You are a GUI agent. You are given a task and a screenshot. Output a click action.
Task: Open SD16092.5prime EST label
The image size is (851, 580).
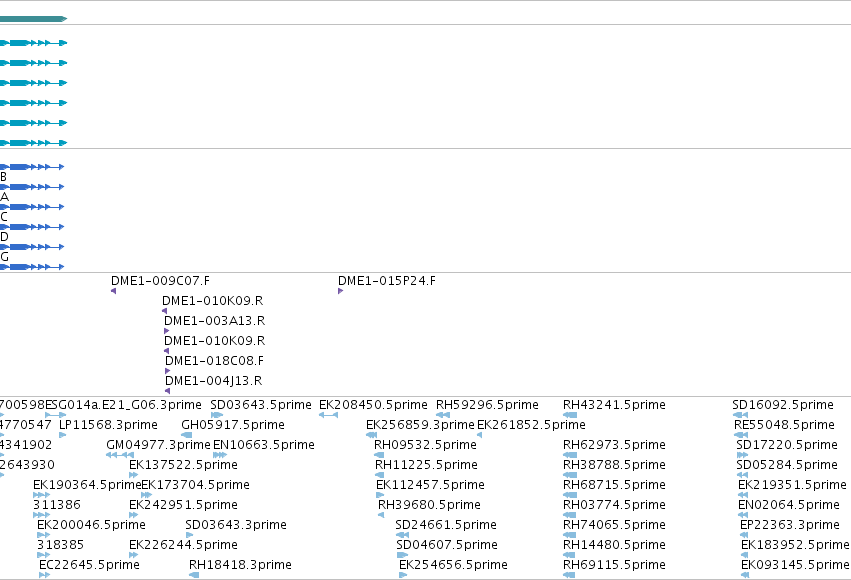pos(783,405)
